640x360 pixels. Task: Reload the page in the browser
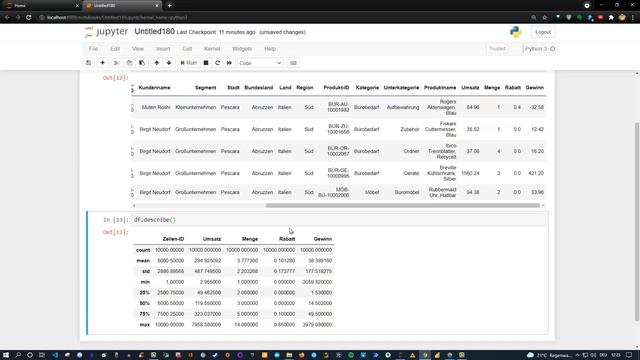pos(29,18)
